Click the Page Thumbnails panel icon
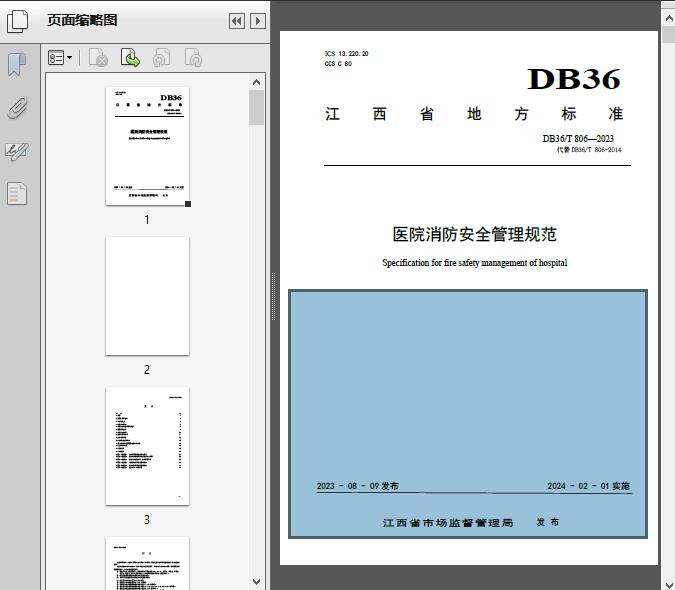 click(x=17, y=21)
